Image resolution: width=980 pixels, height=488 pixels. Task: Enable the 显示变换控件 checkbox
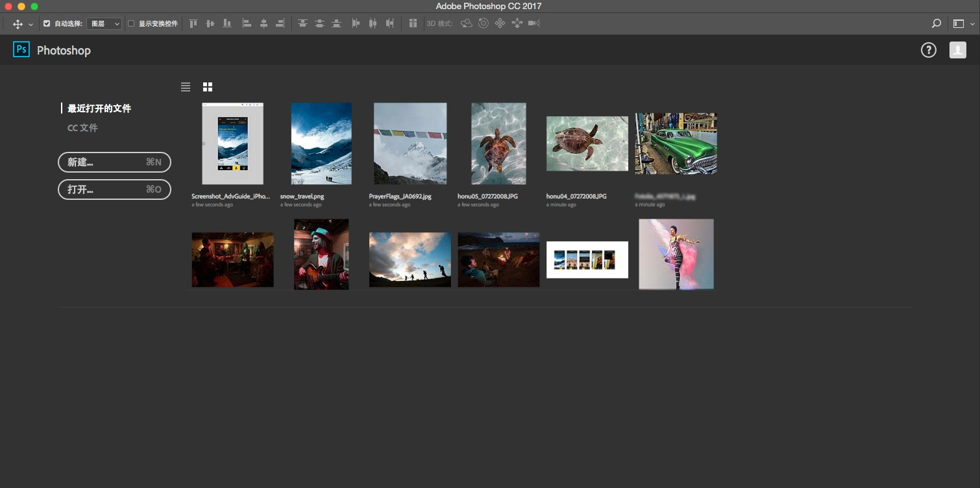point(131,23)
